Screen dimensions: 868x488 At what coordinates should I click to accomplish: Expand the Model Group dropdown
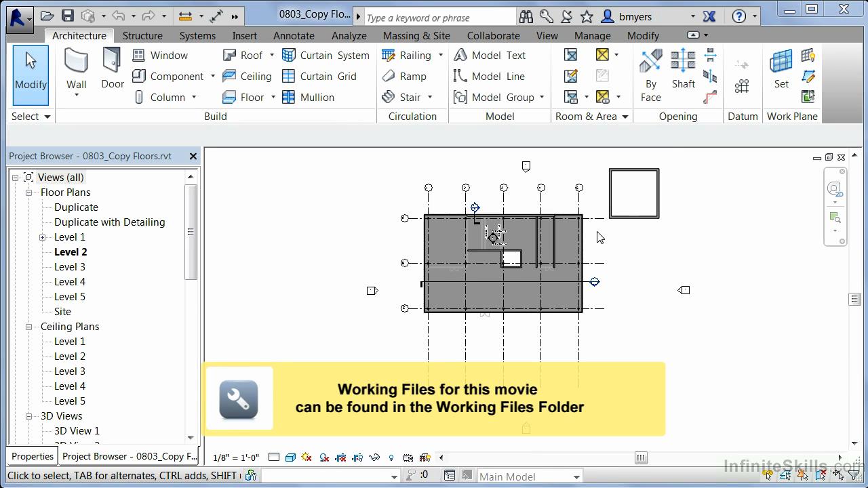[542, 97]
